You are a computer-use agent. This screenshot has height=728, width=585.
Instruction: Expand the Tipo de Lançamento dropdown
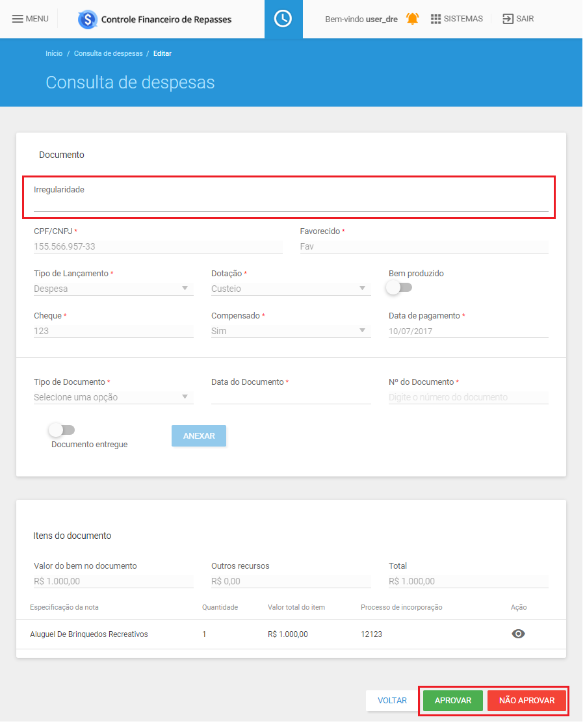(113, 289)
